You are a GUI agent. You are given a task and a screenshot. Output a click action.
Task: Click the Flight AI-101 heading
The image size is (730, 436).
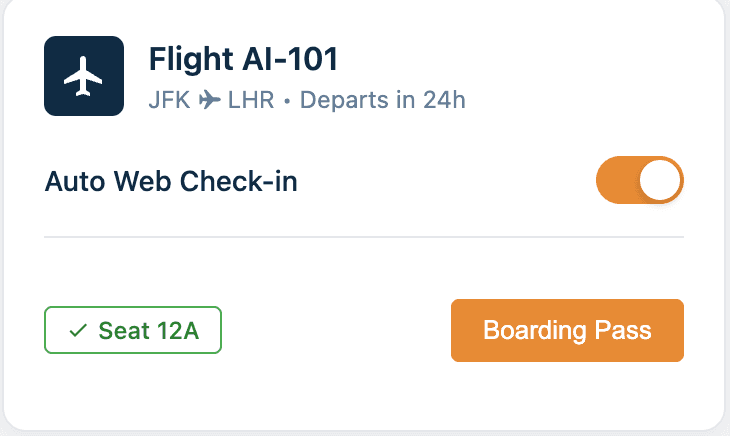[243, 60]
